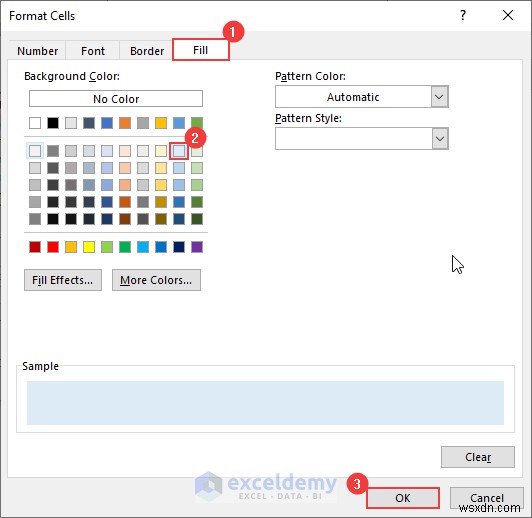Image resolution: width=532 pixels, height=518 pixels.
Task: Expand the Pattern Color dropdown arrow
Action: click(440, 97)
